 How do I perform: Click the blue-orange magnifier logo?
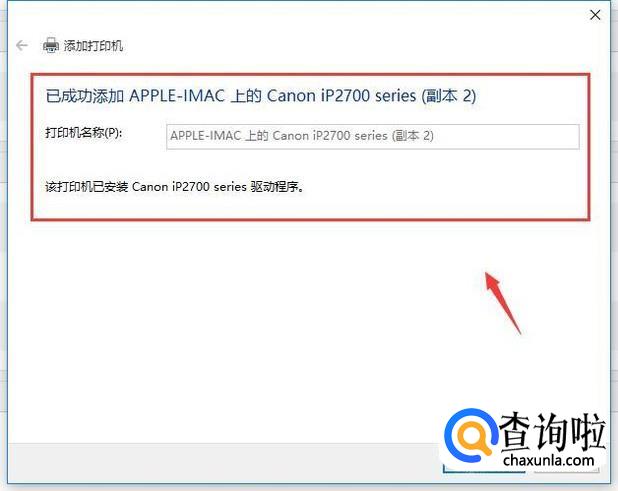point(470,437)
